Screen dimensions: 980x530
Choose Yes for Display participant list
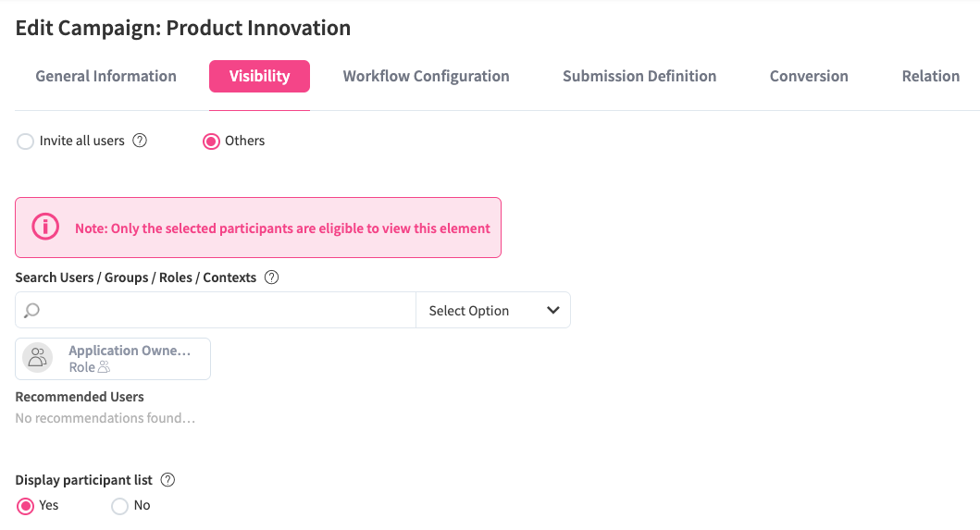[26, 506]
